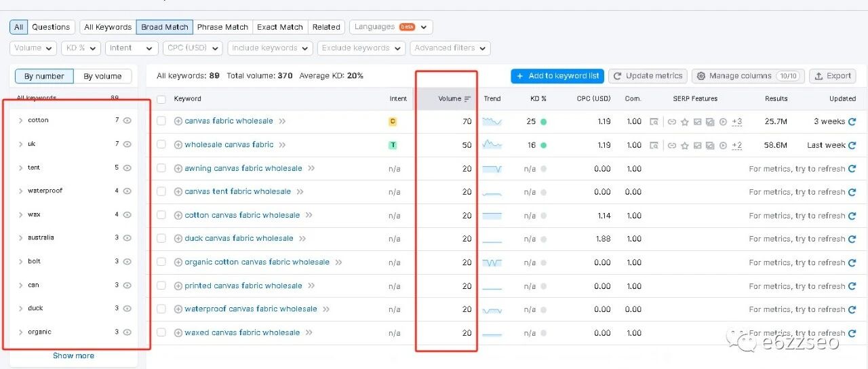868x369 pixels.
Task: Click C intent badge for 'canvas fabric wholesale'
Action: click(392, 121)
